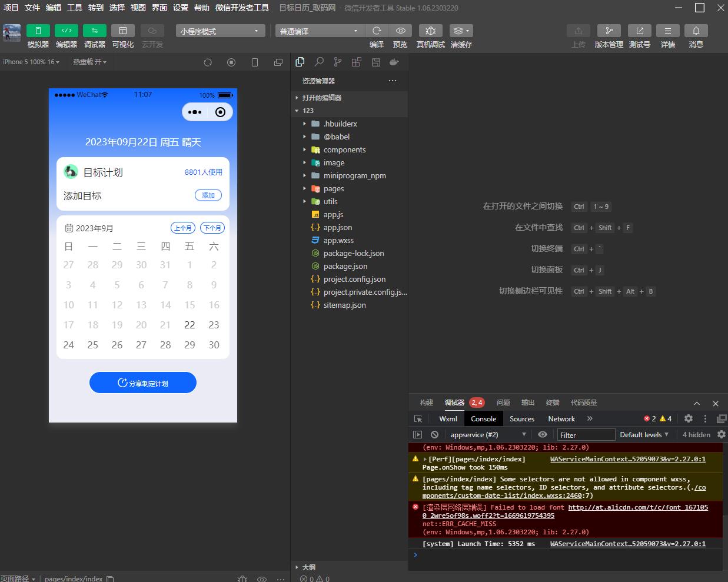Screen dimensions: 728x582
Task: Open the compile mode dropdown
Action: pyautogui.click(x=320, y=31)
